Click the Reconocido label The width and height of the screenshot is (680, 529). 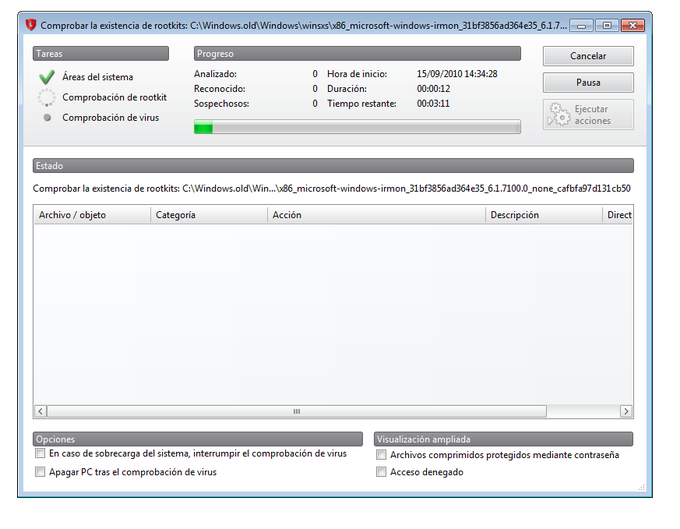[x=219, y=89]
